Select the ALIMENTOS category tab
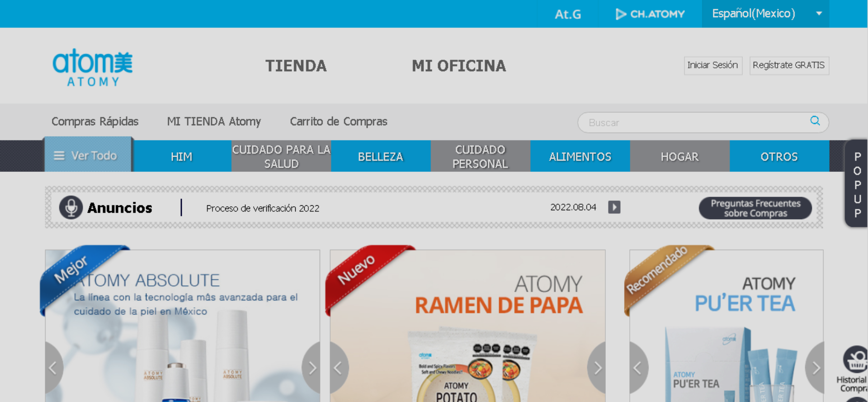Viewport: 868px width, 402px height. [x=580, y=156]
